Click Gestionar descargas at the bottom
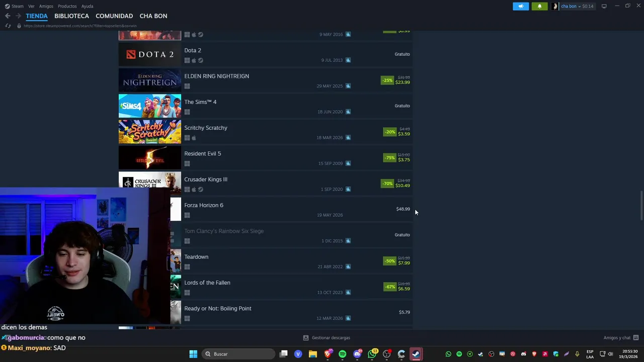 [x=331, y=338]
